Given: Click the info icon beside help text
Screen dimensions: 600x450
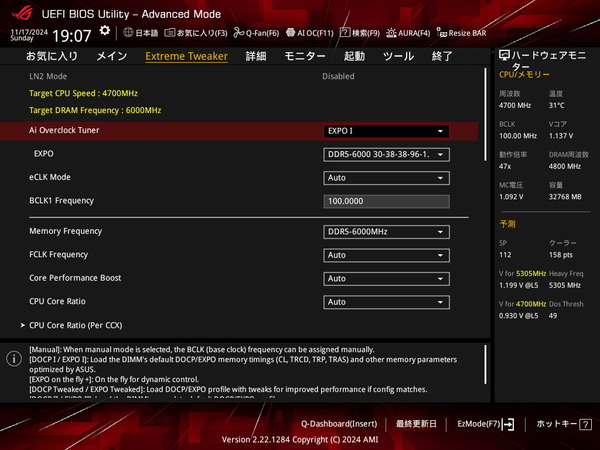Looking at the screenshot, I should [14, 359].
